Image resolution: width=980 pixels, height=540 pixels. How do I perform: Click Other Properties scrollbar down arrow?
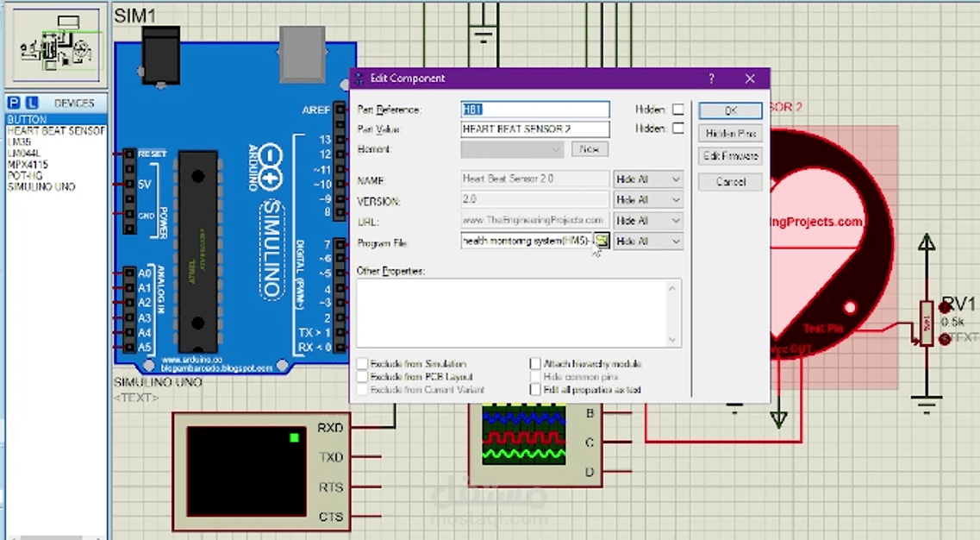(x=672, y=340)
